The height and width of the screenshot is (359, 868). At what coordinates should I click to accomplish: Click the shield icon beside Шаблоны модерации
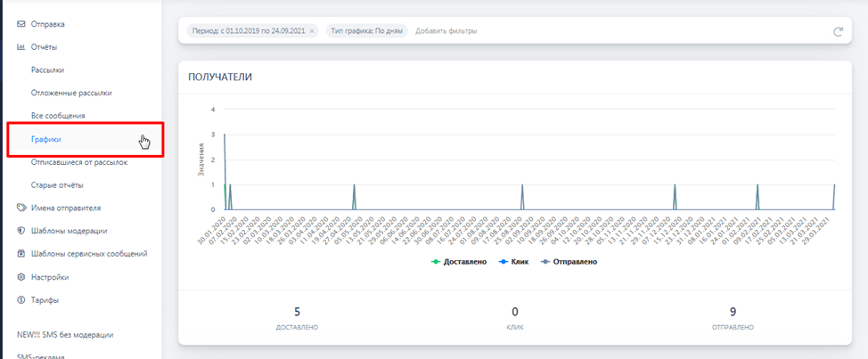[x=21, y=232]
